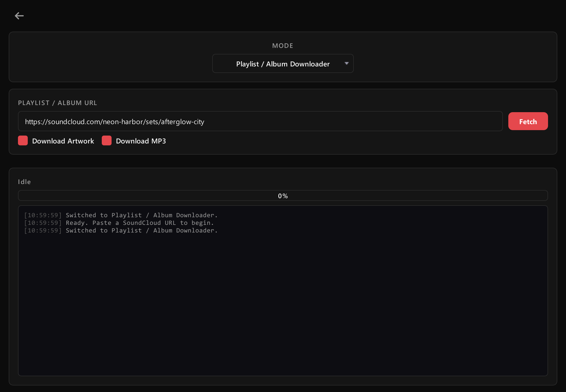Focus the Playlist / Album URL input field
The width and height of the screenshot is (566, 392).
pos(260,121)
